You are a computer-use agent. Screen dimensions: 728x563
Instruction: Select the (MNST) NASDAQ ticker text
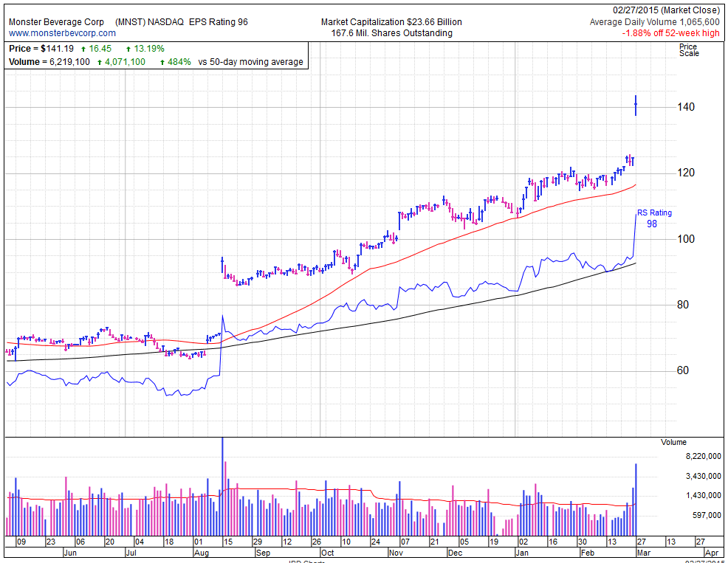[x=149, y=22]
